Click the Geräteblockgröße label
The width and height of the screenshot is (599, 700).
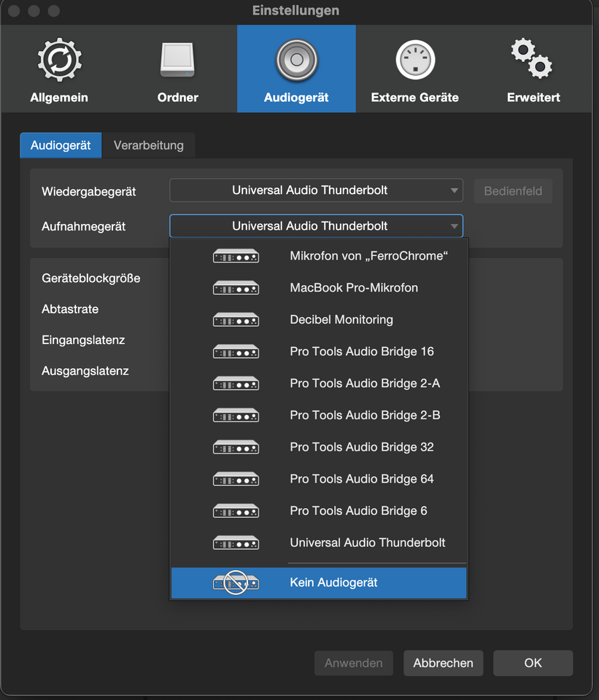pyautogui.click(x=91, y=279)
